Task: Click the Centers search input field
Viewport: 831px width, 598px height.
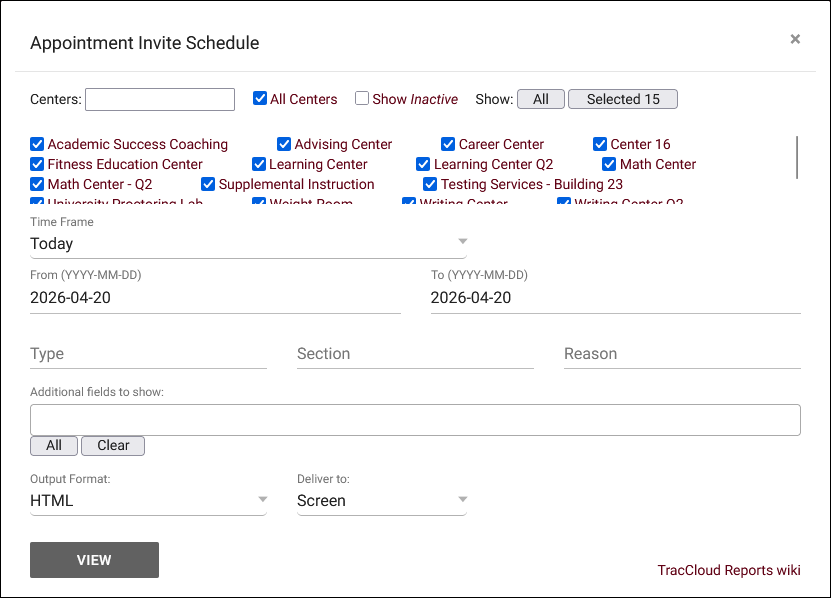Action: coord(160,99)
